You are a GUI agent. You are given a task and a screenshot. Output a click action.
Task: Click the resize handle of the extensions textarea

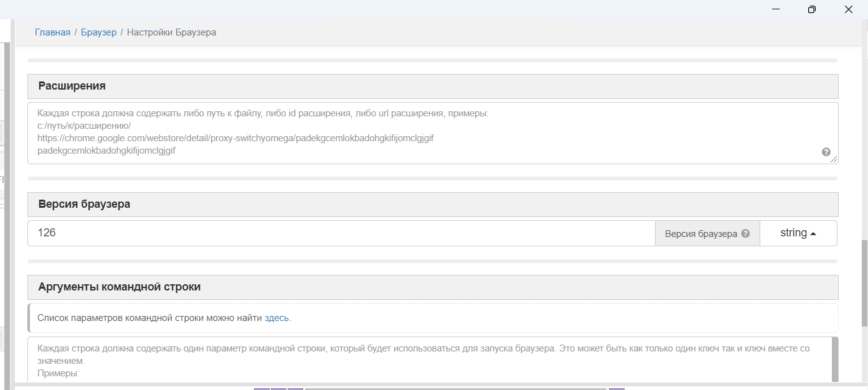point(833,160)
